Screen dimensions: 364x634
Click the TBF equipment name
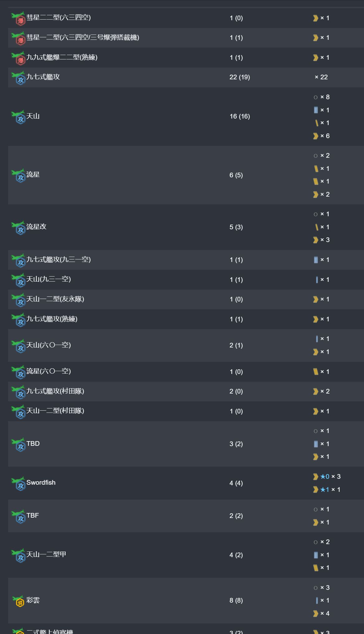coord(33,515)
